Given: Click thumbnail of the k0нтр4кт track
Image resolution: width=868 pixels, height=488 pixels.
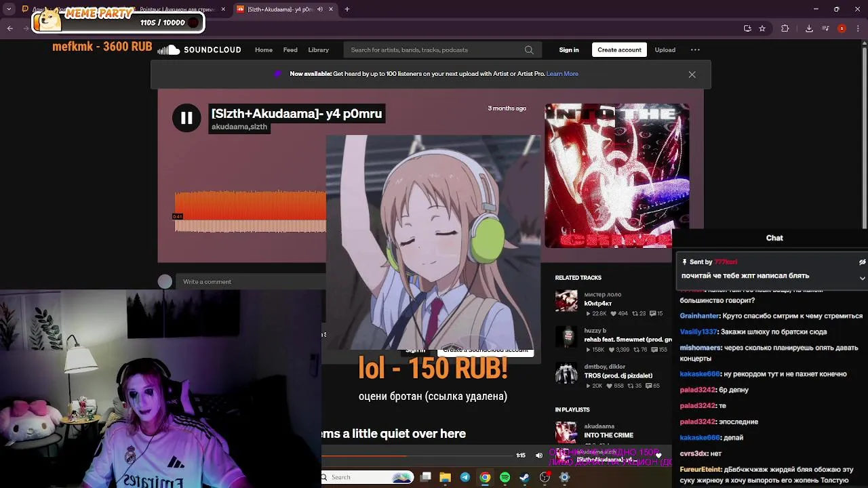Looking at the screenshot, I should (566, 301).
